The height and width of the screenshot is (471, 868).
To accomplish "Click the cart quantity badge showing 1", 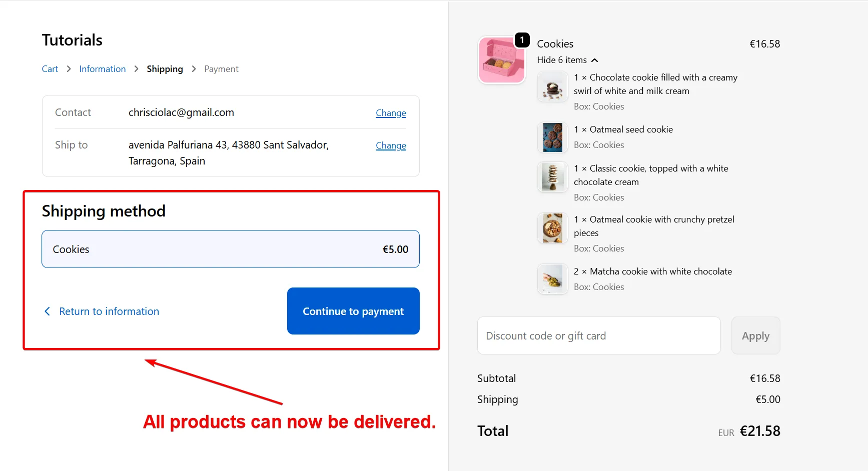I will (x=522, y=40).
